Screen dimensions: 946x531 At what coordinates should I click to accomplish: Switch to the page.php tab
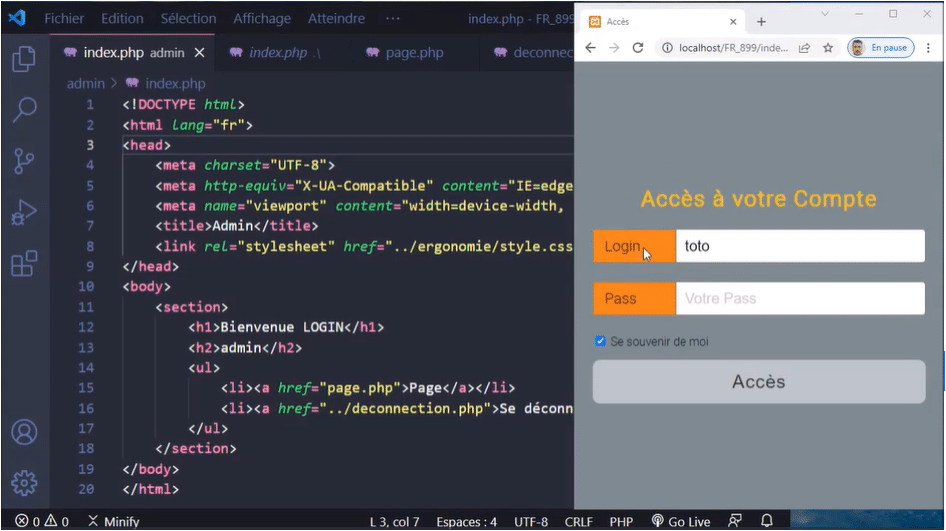point(405,52)
